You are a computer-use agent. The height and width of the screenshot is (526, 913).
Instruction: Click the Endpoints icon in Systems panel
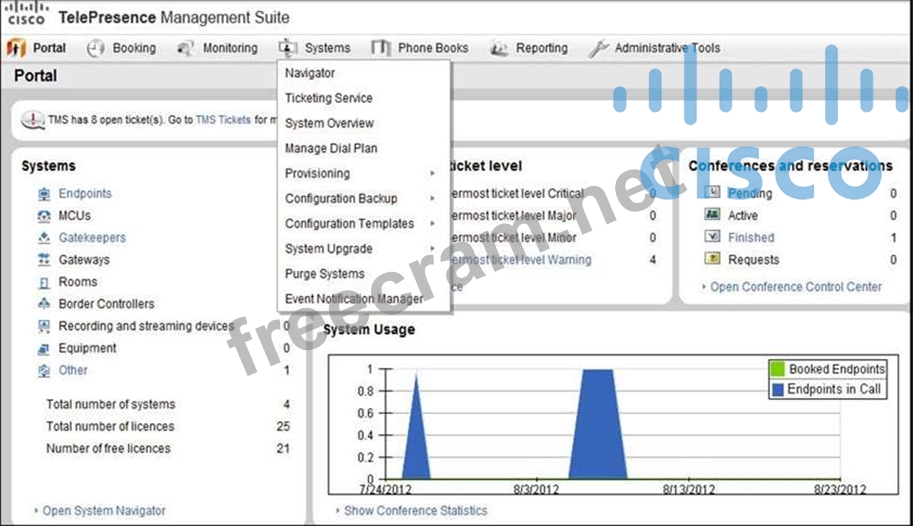click(x=43, y=194)
